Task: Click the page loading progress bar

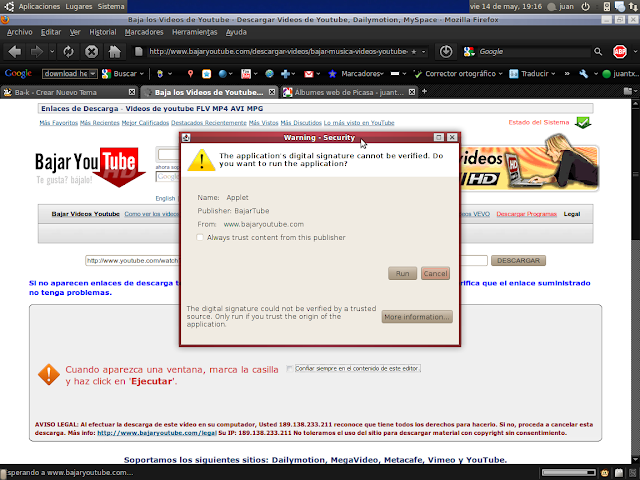Action: [569, 473]
